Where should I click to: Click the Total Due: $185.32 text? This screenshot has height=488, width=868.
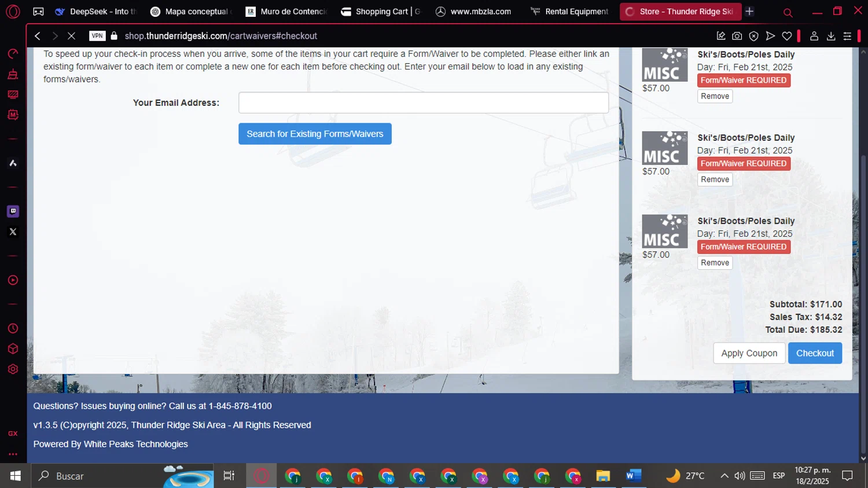804,330
